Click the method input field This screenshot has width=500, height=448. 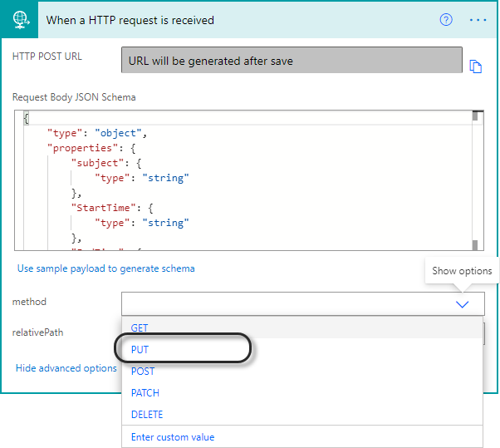tap(302, 303)
